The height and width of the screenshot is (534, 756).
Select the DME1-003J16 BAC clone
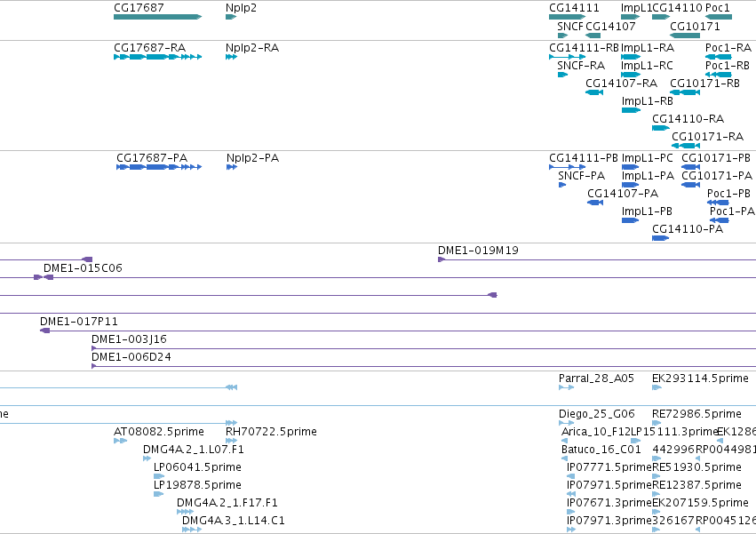pos(424,349)
